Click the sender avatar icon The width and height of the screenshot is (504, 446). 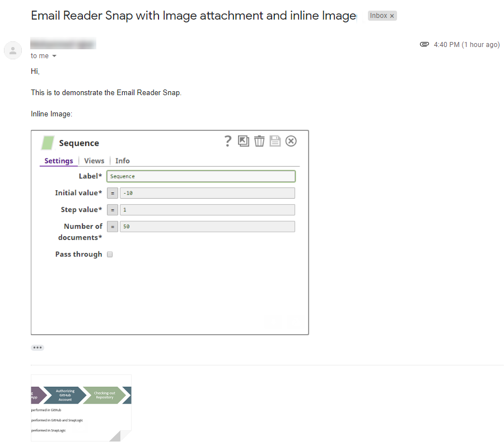pos(12,50)
